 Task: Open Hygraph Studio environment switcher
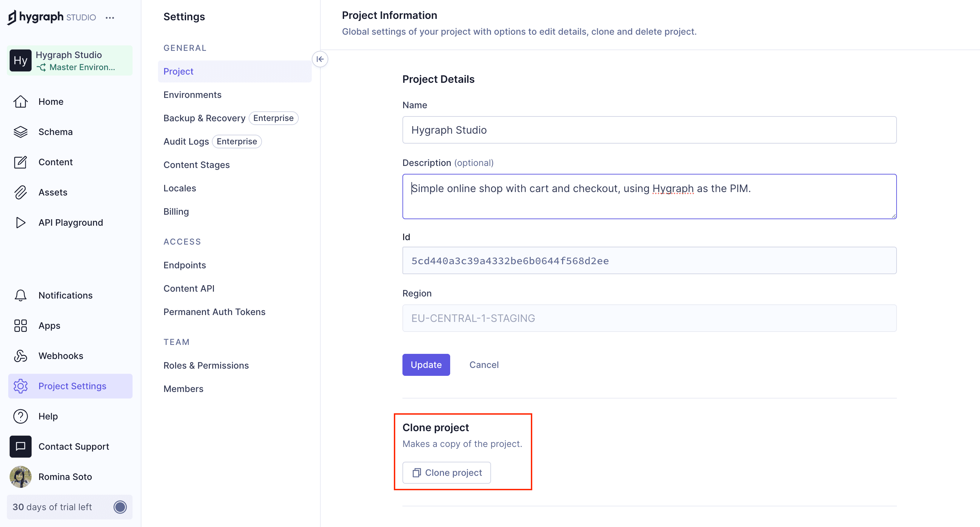coord(70,60)
